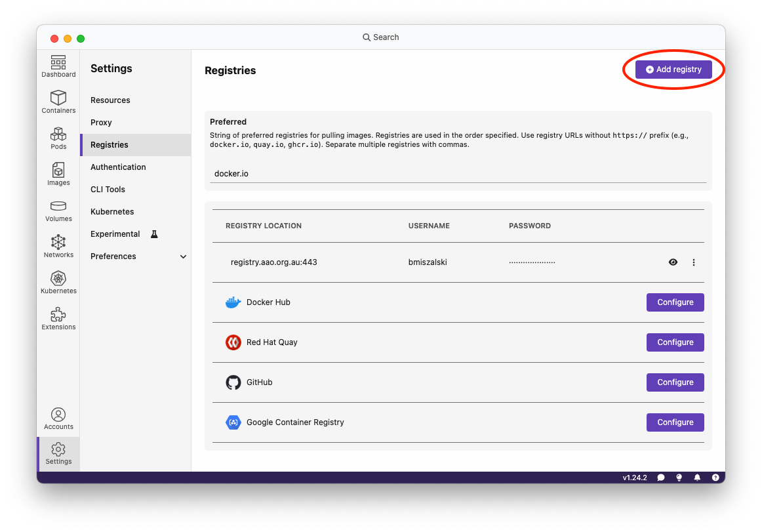Viewport: 762px width, 532px height.
Task: Select the Experimental settings entry
Action: tap(115, 234)
